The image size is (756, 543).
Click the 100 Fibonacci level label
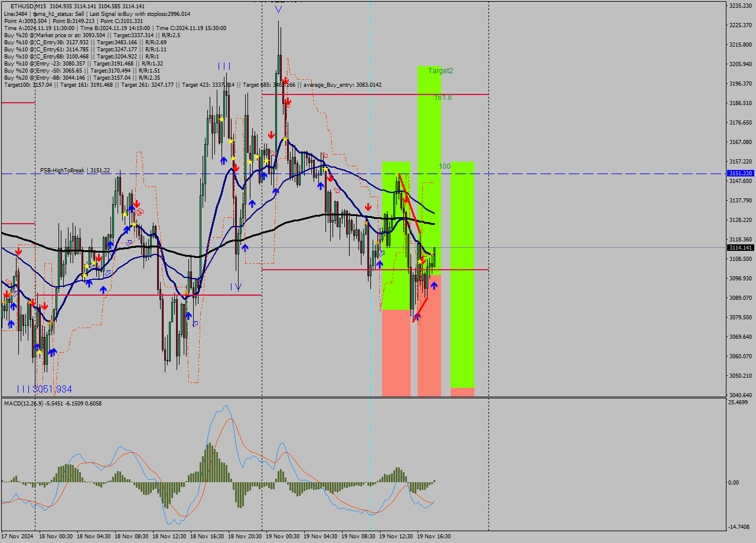click(x=445, y=166)
